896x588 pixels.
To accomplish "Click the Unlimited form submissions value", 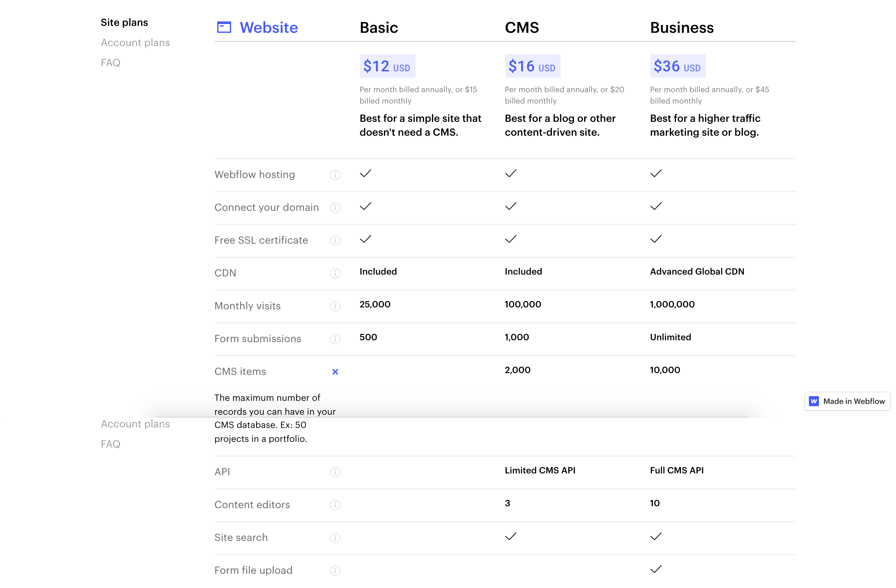I will pos(671,337).
